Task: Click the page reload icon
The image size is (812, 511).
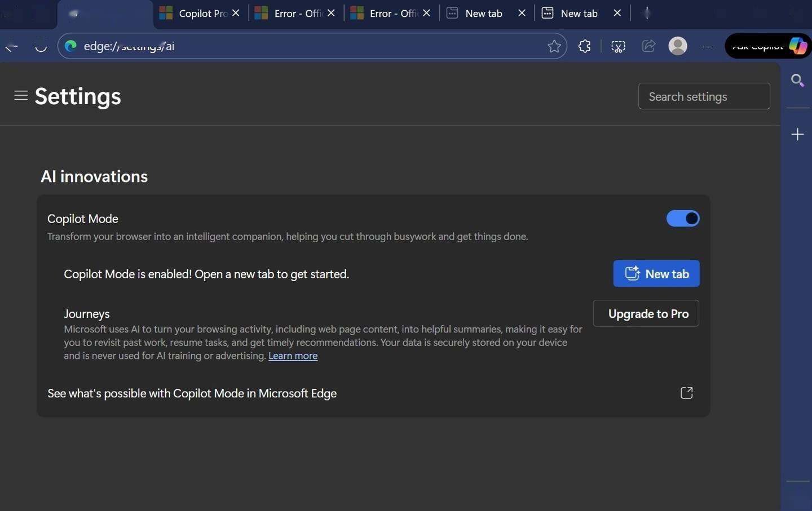Action: [41, 46]
